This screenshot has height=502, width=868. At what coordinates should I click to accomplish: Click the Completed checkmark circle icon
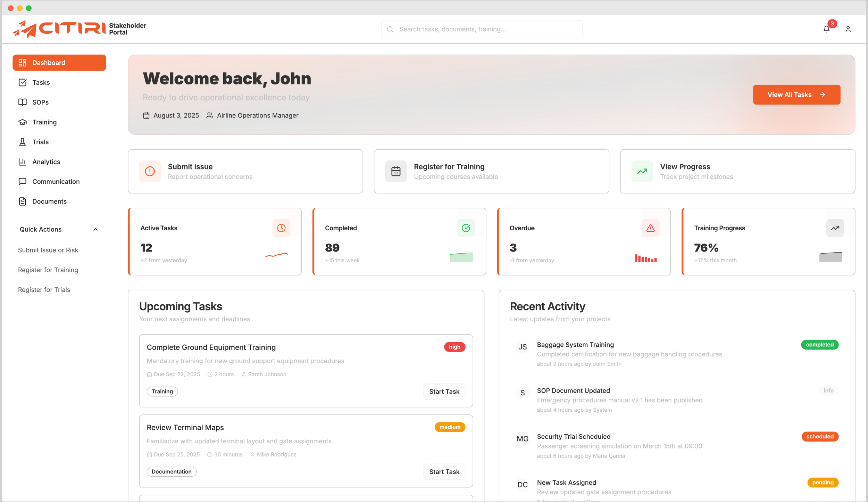click(x=466, y=228)
